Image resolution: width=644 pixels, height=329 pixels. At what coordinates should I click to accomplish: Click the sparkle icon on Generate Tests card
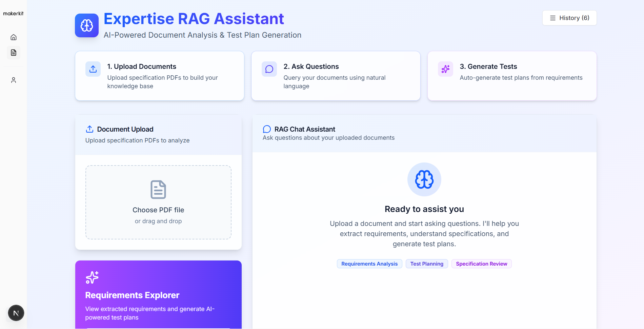[445, 69]
